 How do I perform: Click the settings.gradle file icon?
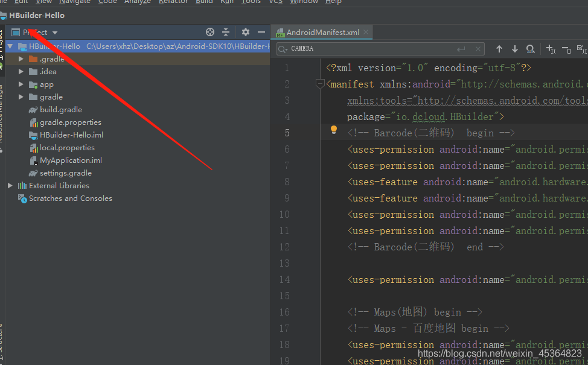33,173
